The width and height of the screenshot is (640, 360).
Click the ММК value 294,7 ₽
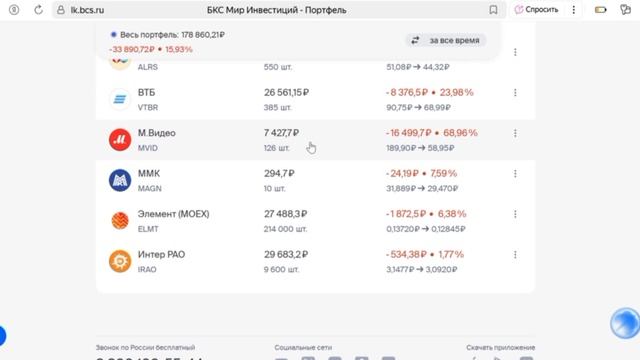279,173
